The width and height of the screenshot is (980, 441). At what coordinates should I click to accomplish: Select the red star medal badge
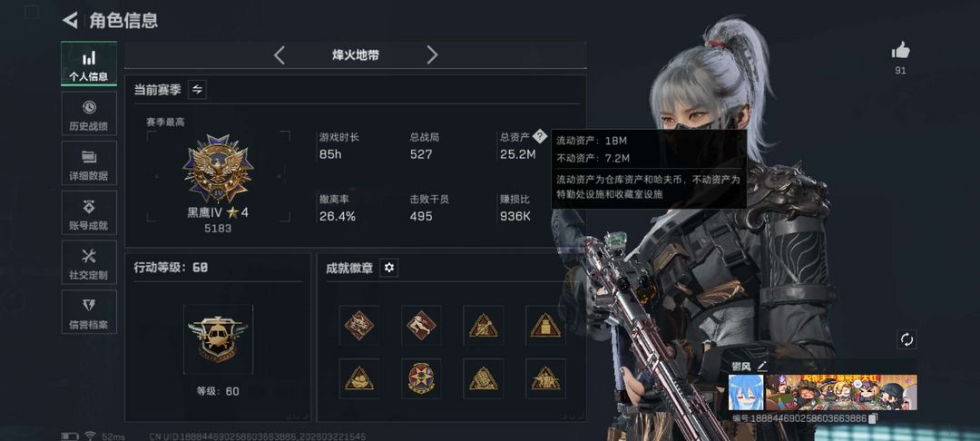pos(421,378)
